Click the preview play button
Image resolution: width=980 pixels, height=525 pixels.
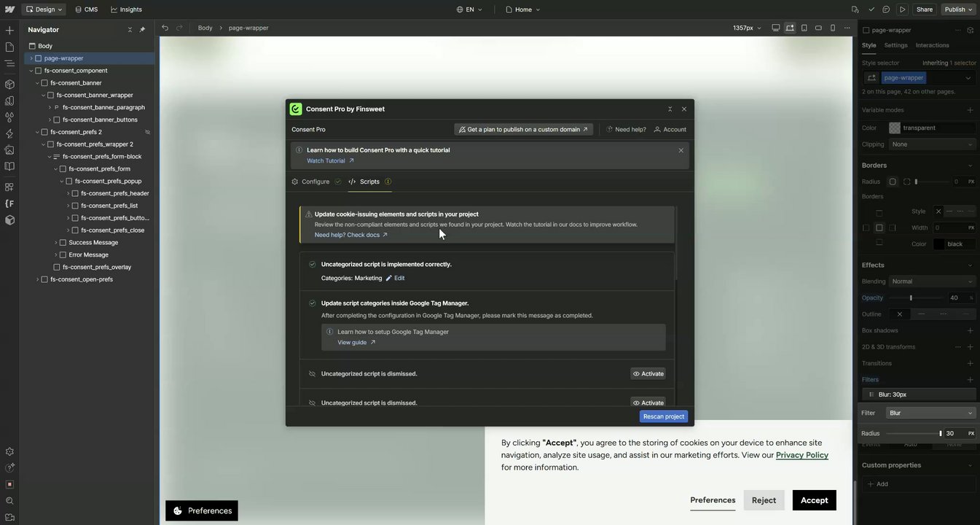pos(903,9)
